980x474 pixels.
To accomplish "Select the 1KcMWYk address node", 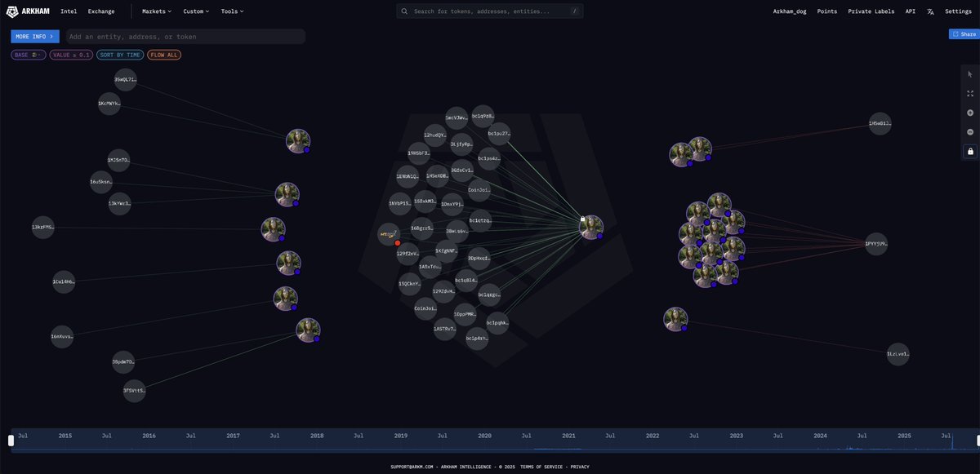I will pos(109,104).
